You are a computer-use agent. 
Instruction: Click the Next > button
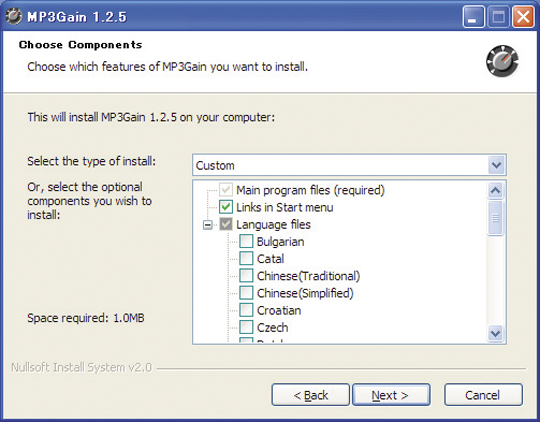[x=391, y=395]
